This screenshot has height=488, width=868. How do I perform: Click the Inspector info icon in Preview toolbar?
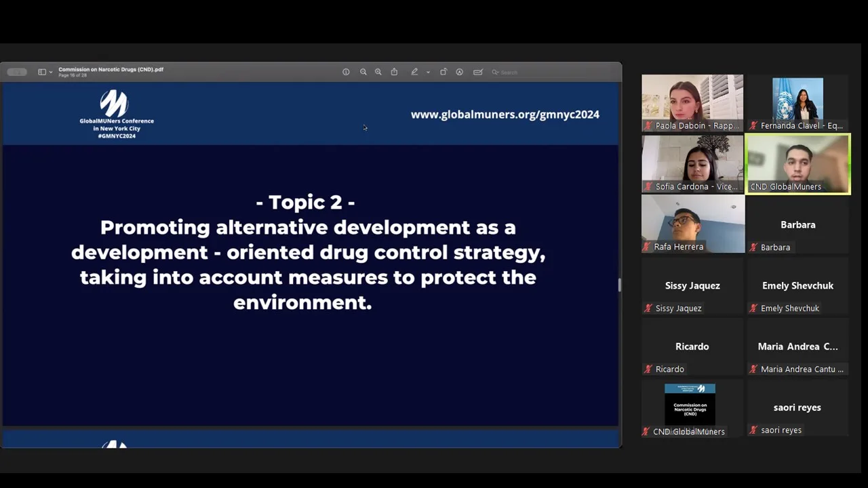(x=346, y=72)
